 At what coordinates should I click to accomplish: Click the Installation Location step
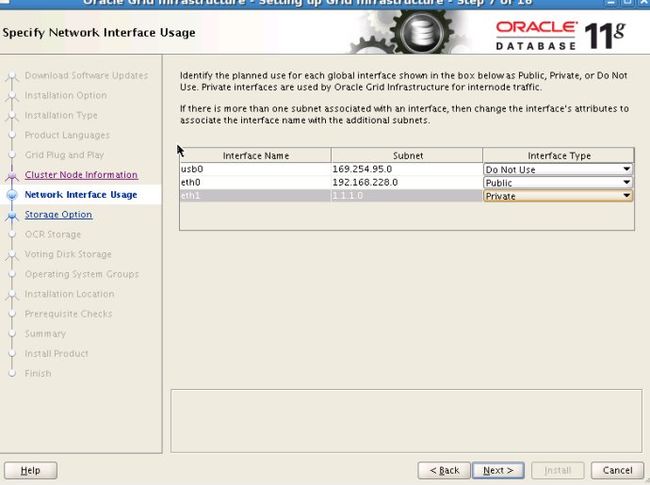(69, 294)
